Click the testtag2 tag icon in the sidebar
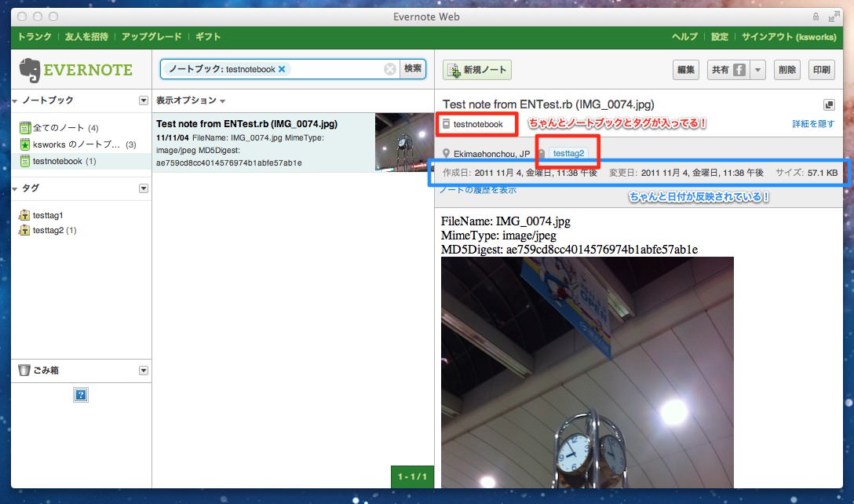854x504 pixels. [x=24, y=231]
